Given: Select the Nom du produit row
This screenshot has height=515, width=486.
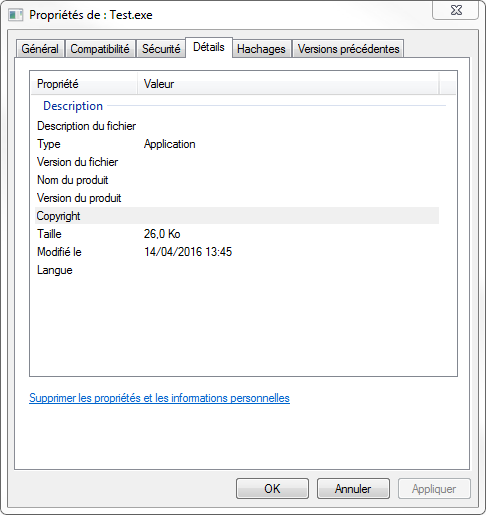Looking at the screenshot, I should click(237, 180).
